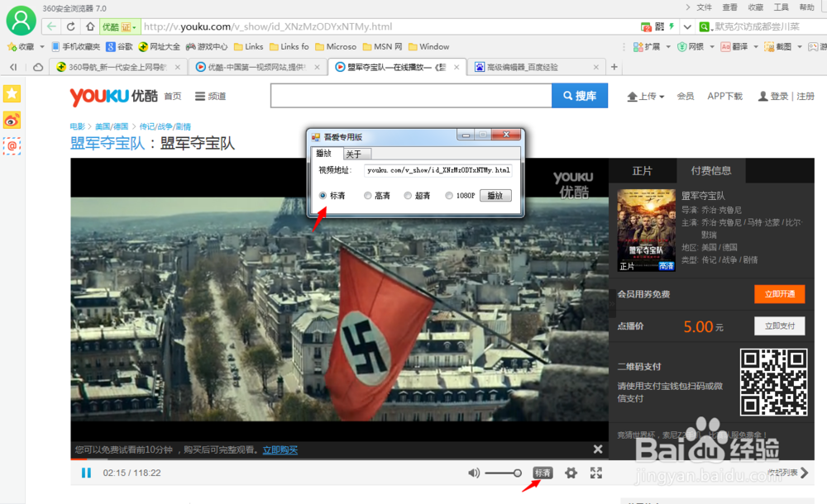Open 网银 online banking toolbar icon

pyautogui.click(x=691, y=46)
